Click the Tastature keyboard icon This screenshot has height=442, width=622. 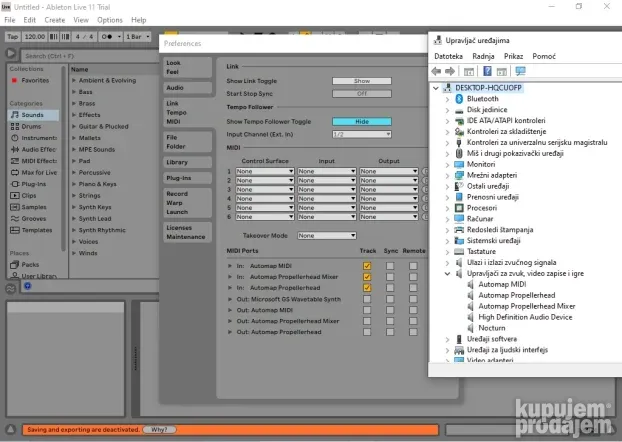pos(459,252)
